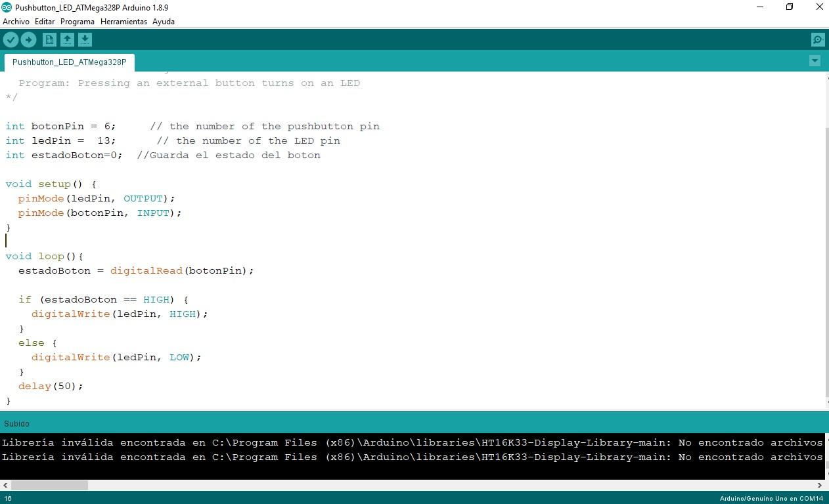Click the Arduino logo in title bar
829x504 pixels.
[x=7, y=7]
